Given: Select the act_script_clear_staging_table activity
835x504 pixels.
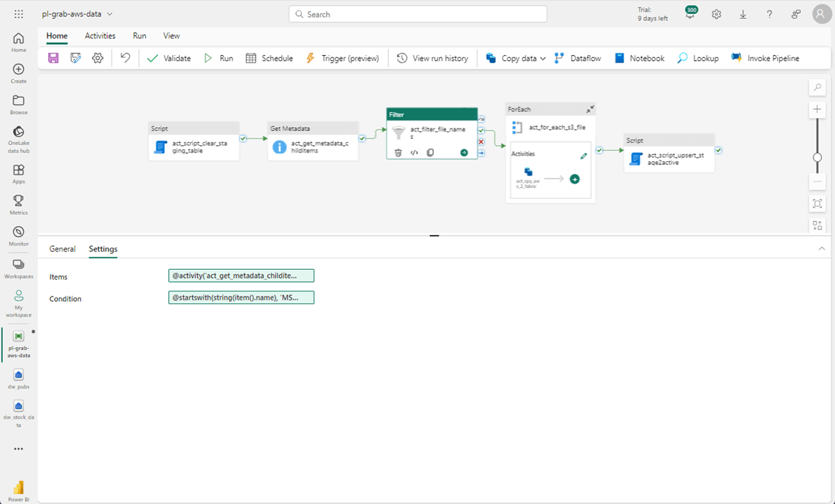Looking at the screenshot, I should pyautogui.click(x=194, y=141).
